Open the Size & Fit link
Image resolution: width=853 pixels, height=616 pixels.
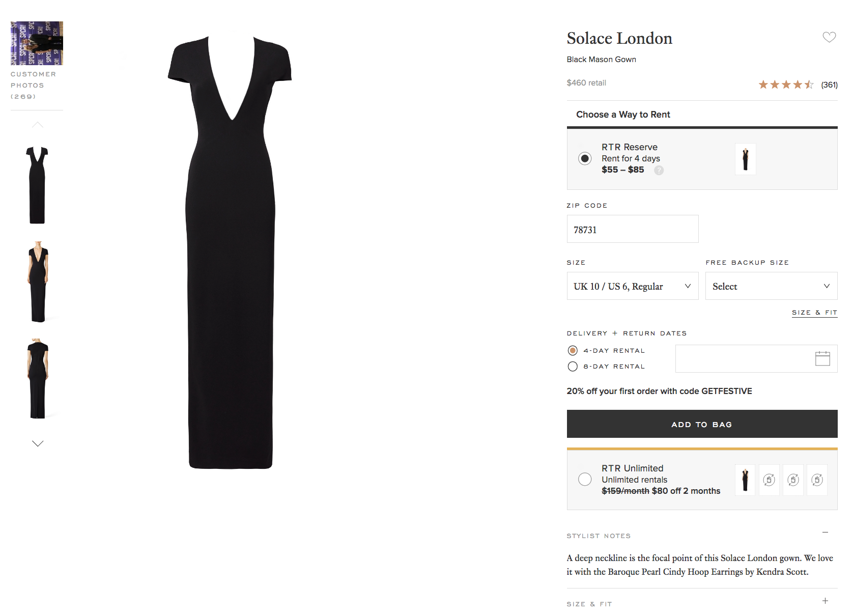[814, 313]
